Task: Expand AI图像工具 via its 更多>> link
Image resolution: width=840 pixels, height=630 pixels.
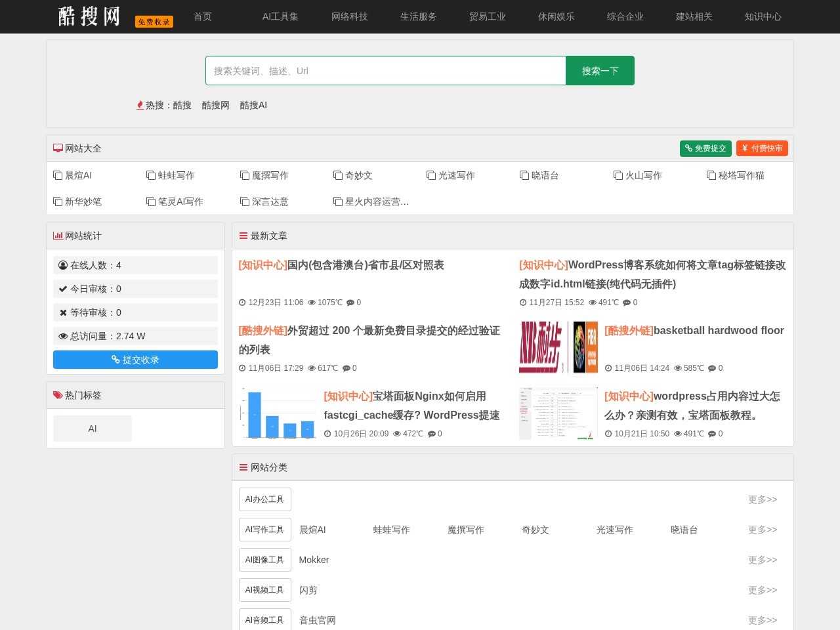Action: click(x=762, y=560)
